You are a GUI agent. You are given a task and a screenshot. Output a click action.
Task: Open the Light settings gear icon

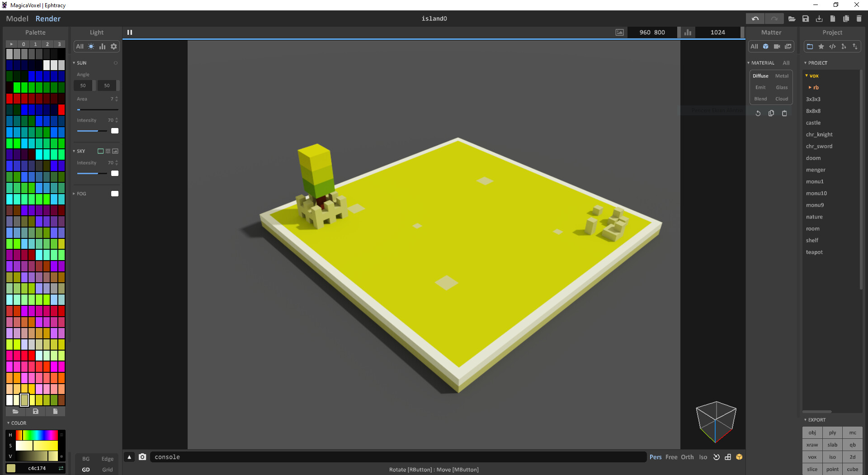(x=113, y=46)
